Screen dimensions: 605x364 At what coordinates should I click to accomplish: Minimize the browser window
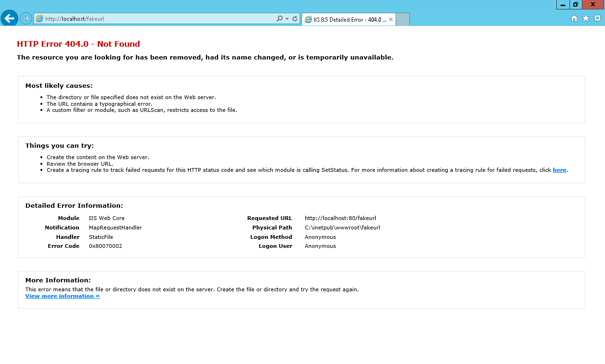[x=563, y=5]
